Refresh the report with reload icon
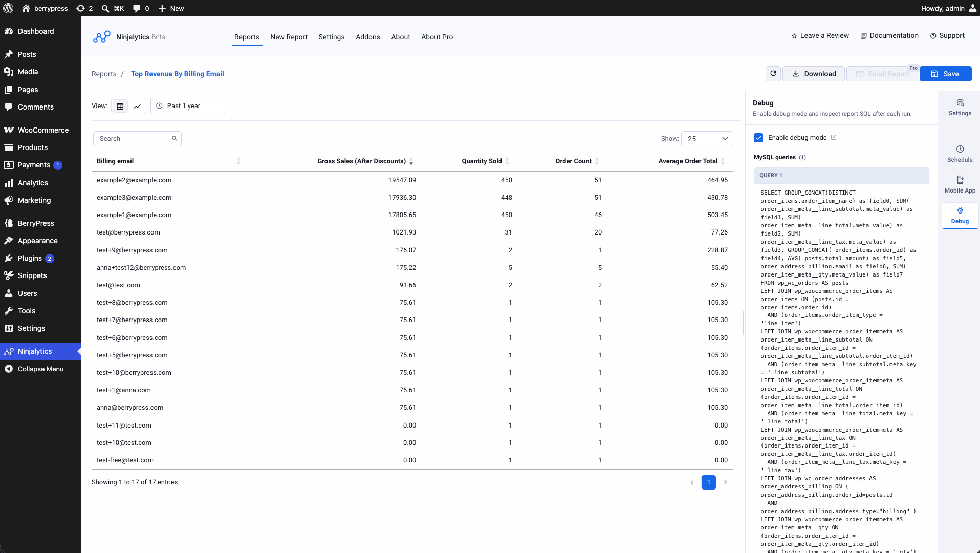The image size is (980, 553). click(x=773, y=74)
